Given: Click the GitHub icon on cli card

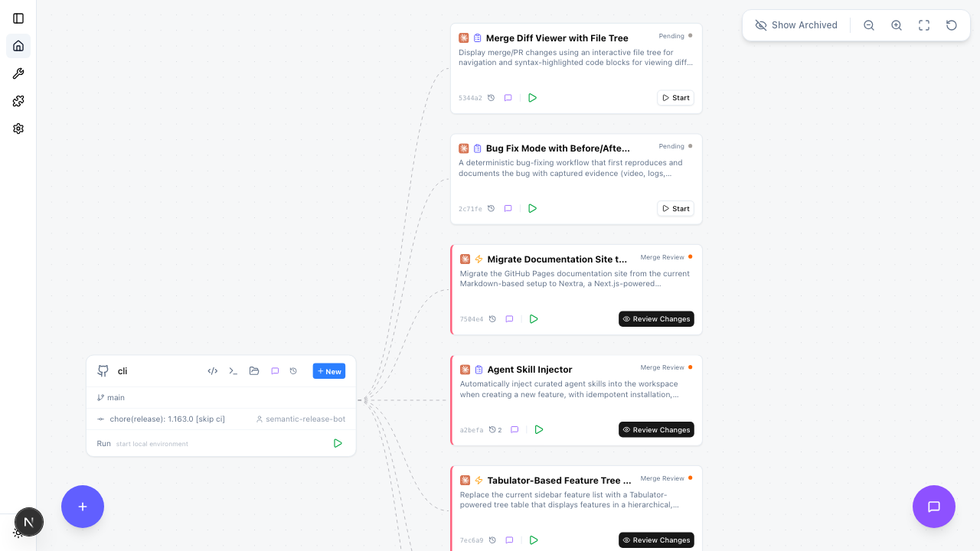Looking at the screenshot, I should pyautogui.click(x=103, y=371).
